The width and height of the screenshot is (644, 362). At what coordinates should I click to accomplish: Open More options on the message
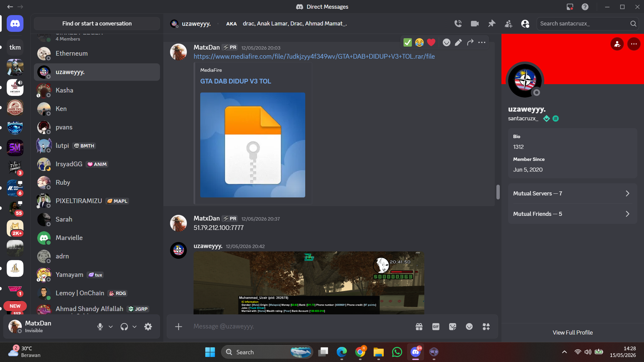tap(482, 42)
